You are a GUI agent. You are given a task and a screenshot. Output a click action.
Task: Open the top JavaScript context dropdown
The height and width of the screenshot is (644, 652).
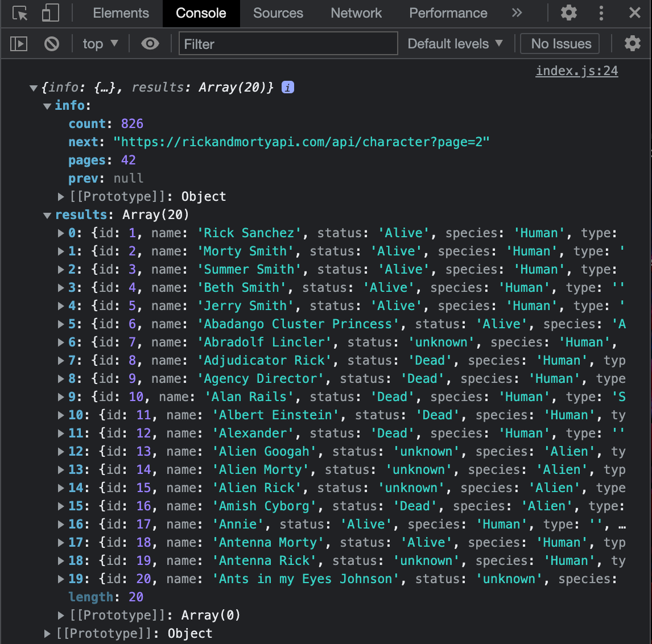coord(101,44)
